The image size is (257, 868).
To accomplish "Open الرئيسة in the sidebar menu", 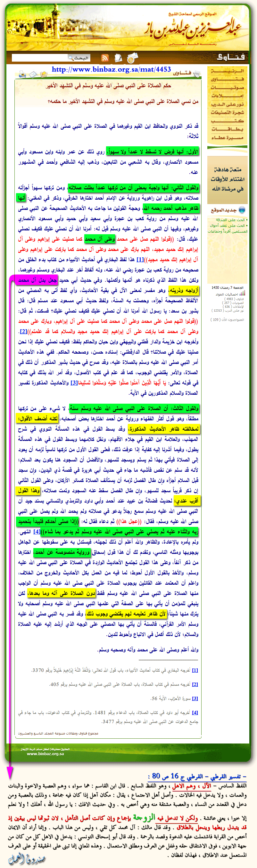I will click(x=228, y=71).
